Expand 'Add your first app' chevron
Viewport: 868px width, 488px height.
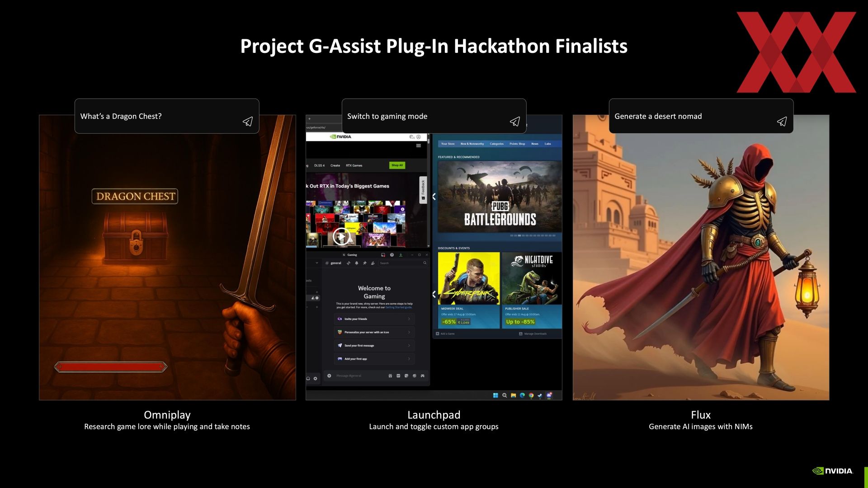coord(409,359)
